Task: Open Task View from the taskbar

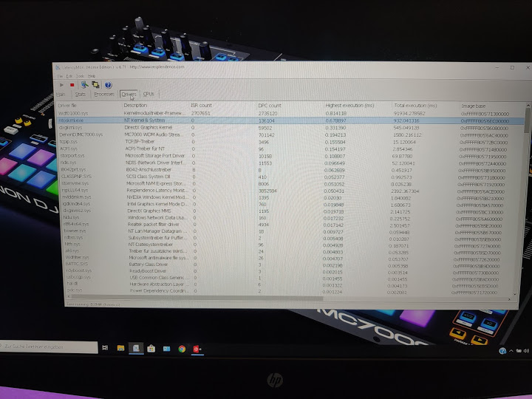Action: point(105,348)
